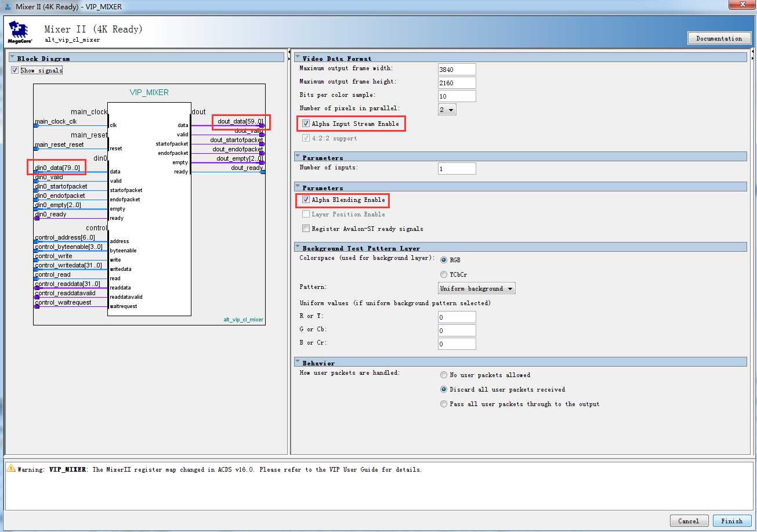Collapse the Video Data Format section
The width and height of the screenshot is (757, 532).
coord(298,58)
